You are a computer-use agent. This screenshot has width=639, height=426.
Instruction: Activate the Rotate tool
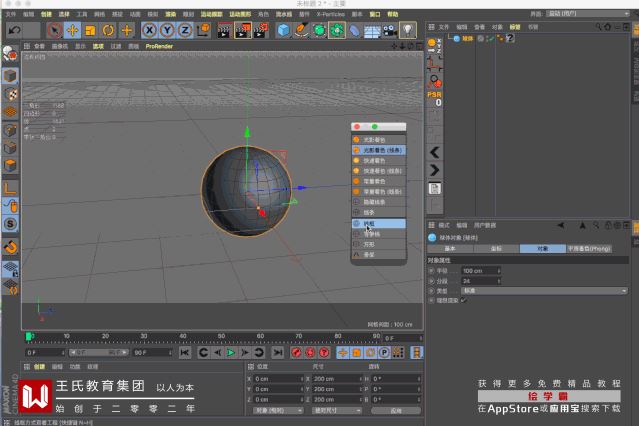pyautogui.click(x=108, y=30)
